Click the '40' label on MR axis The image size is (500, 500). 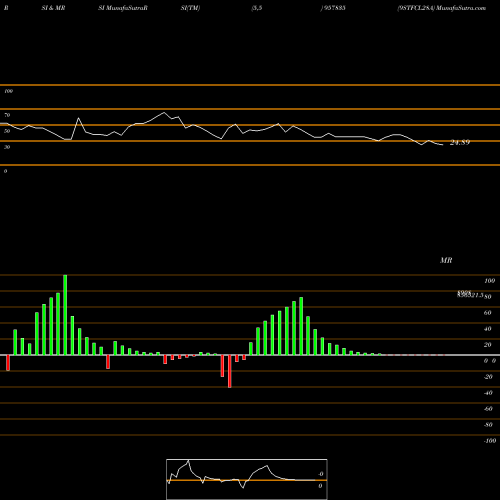[487, 329]
